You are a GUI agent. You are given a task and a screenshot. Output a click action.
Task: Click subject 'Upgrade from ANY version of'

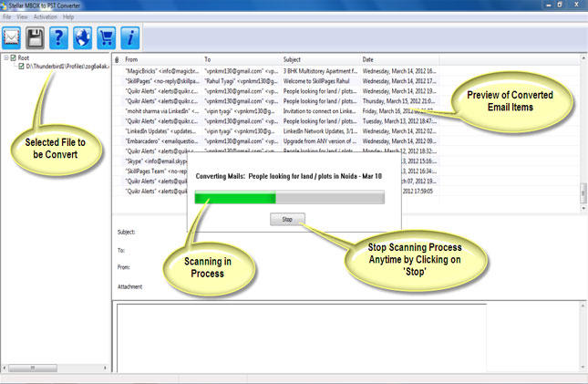[x=319, y=141]
